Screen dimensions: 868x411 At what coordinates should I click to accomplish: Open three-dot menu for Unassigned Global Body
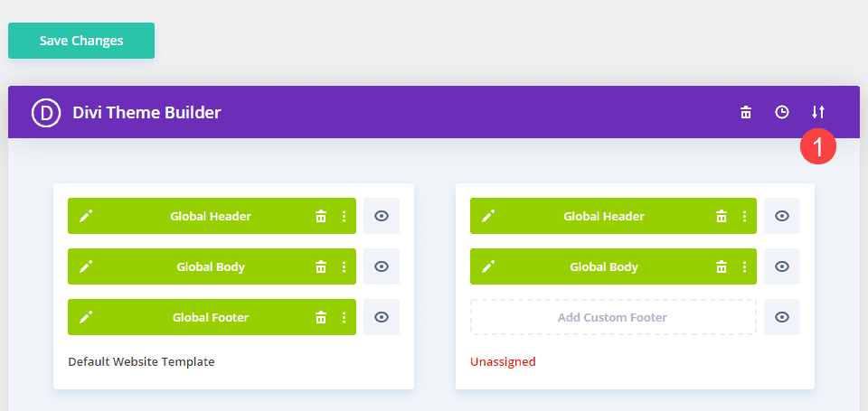[744, 266]
